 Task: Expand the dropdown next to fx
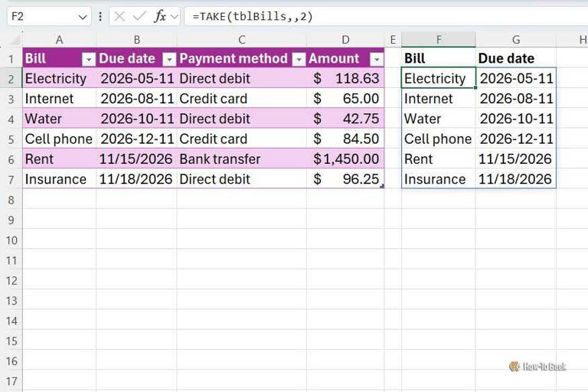174,17
